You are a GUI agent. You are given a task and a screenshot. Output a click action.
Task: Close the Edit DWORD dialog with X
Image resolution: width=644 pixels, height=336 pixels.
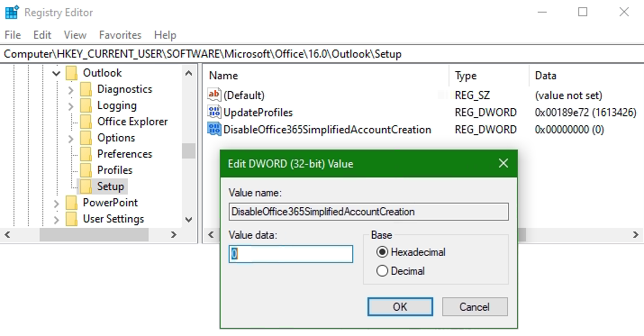tap(503, 163)
